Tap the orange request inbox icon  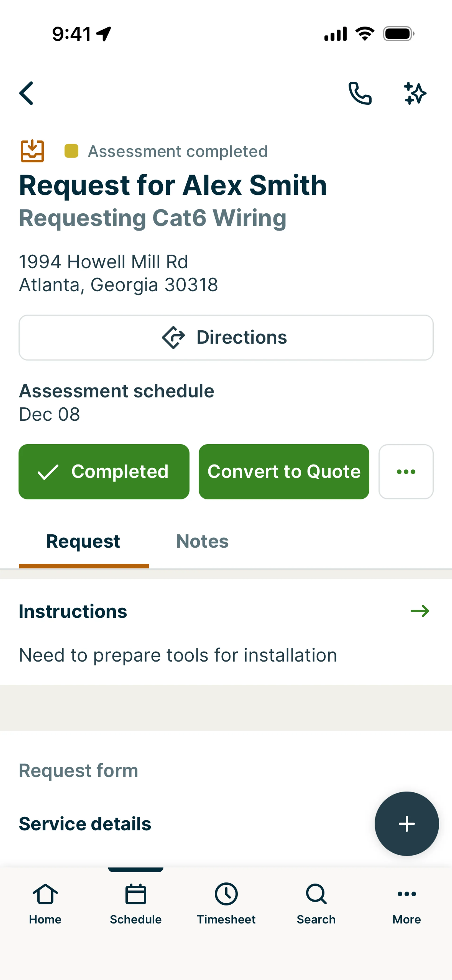[32, 151]
